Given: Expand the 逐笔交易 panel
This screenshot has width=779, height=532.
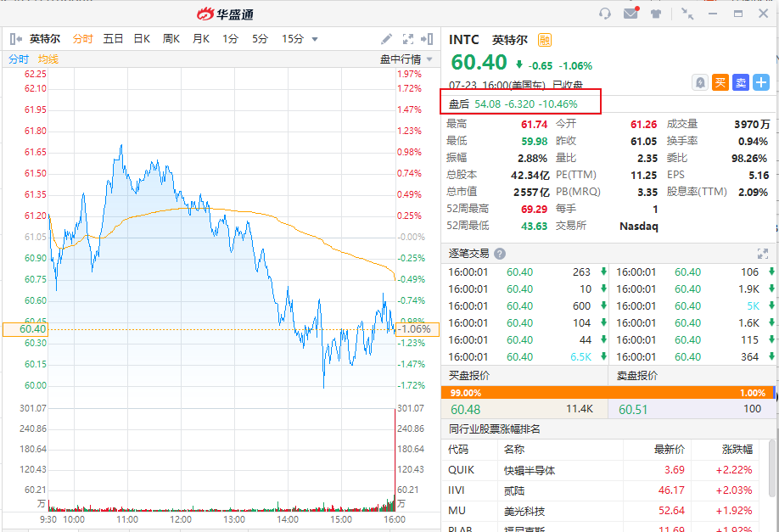Looking at the screenshot, I should point(763,254).
